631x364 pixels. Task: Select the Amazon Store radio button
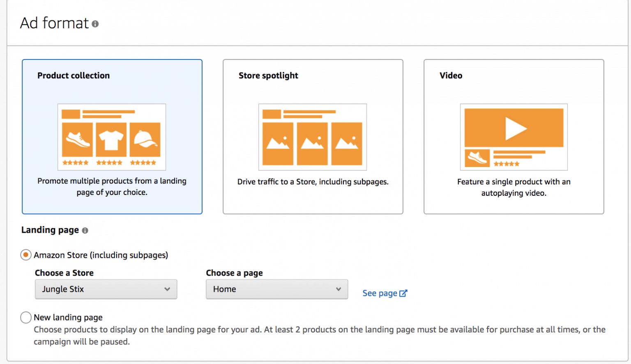[25, 255]
